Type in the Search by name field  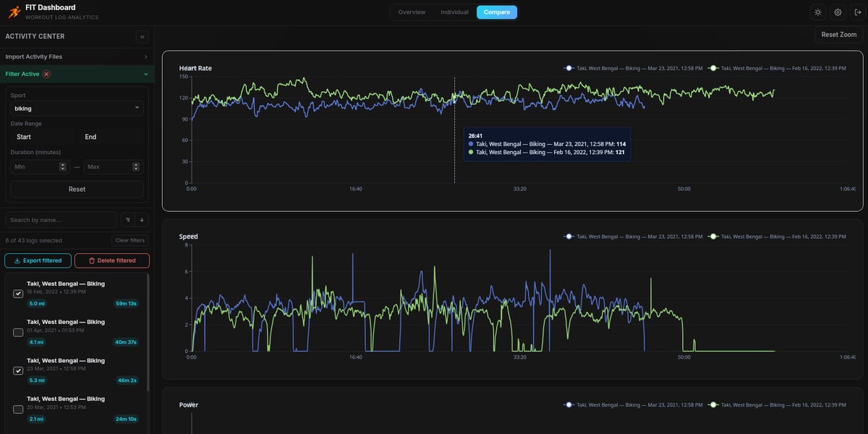[60, 219]
